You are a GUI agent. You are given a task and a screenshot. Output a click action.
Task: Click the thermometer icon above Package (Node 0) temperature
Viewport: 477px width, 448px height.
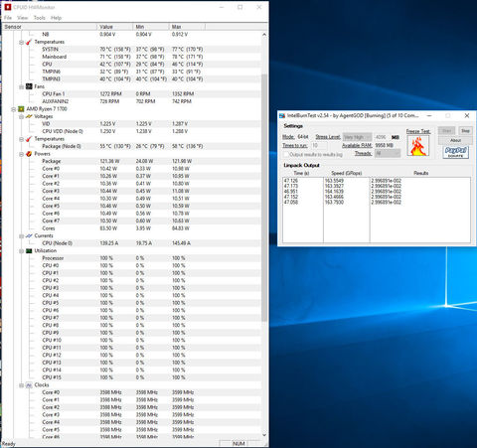click(x=29, y=139)
